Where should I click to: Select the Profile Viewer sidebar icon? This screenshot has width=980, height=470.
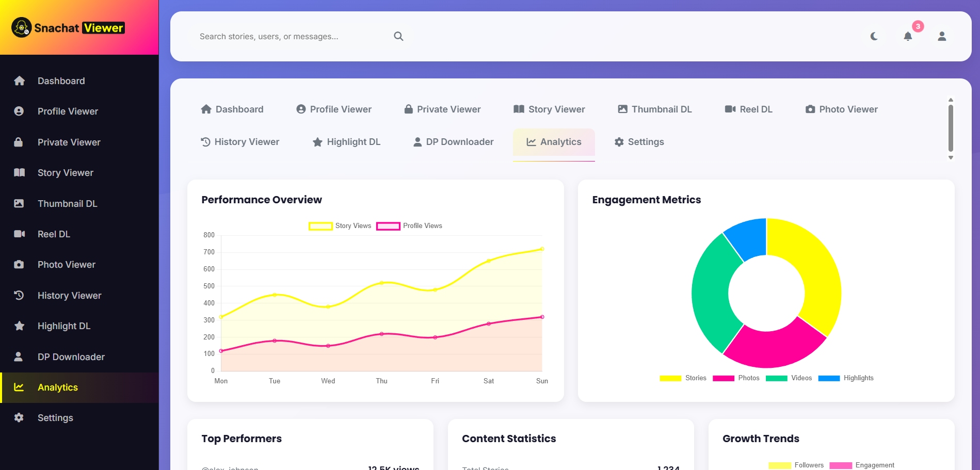[x=19, y=111]
